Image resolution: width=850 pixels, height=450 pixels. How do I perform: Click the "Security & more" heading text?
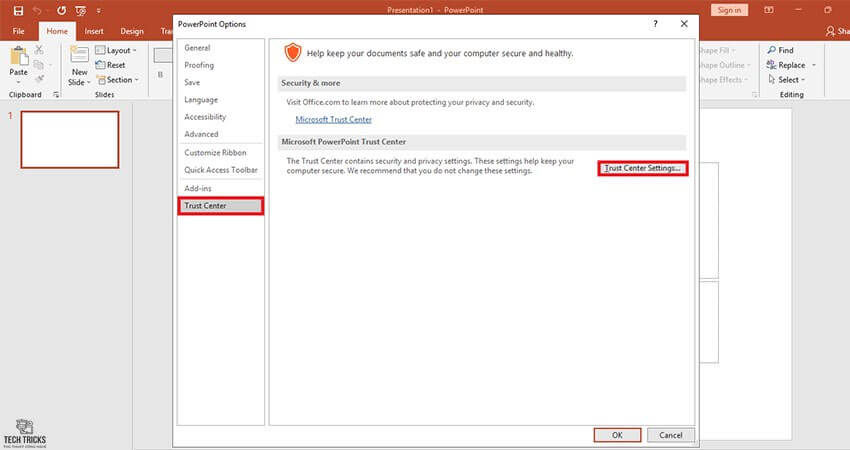[311, 83]
